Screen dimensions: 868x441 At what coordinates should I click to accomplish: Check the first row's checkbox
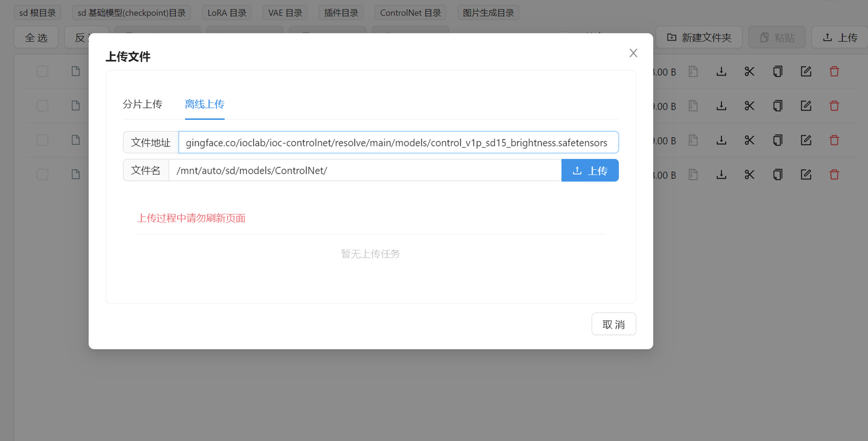point(42,71)
